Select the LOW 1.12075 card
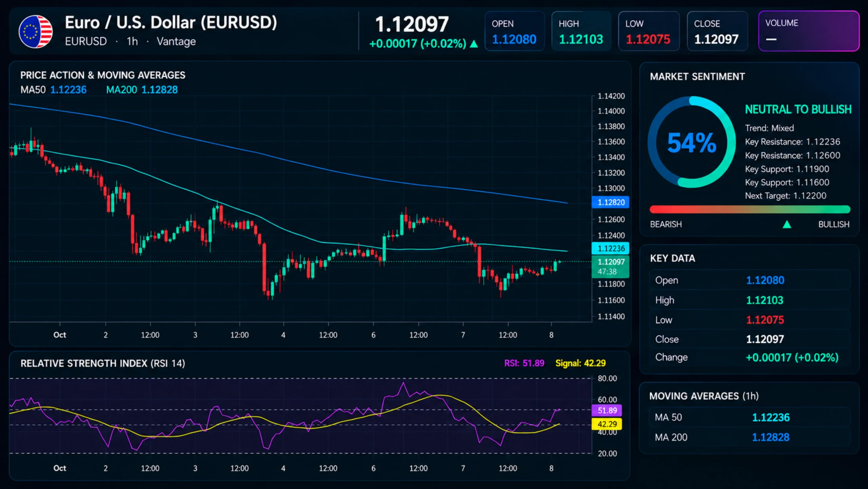Viewport: 868px width, 489px height. coord(649,31)
